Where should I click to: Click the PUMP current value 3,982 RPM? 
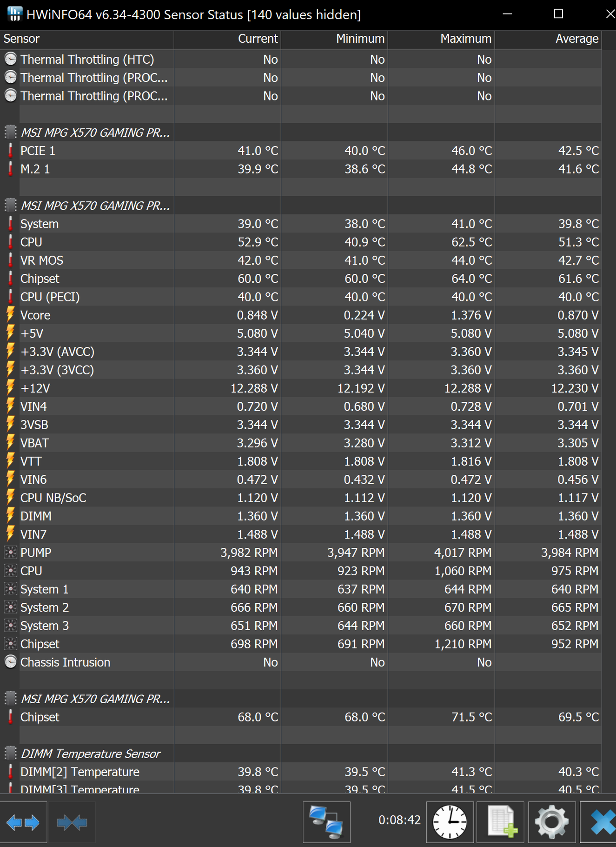tap(249, 553)
